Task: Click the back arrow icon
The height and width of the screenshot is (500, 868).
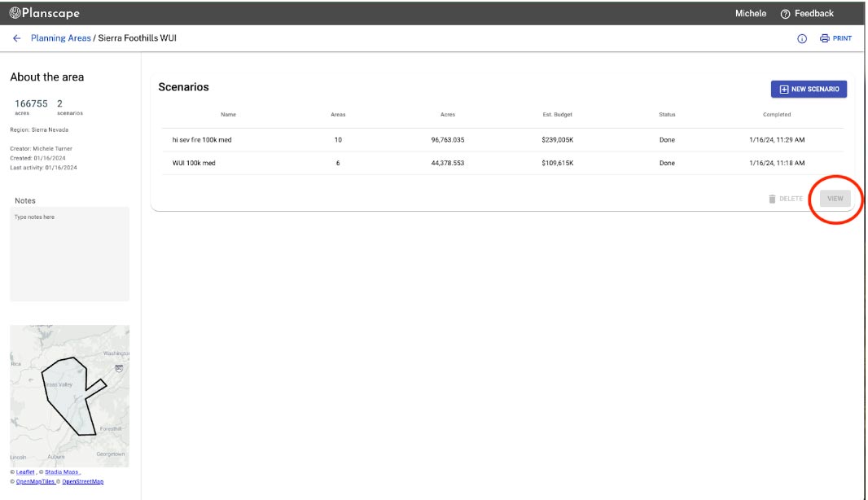Action: (16, 38)
